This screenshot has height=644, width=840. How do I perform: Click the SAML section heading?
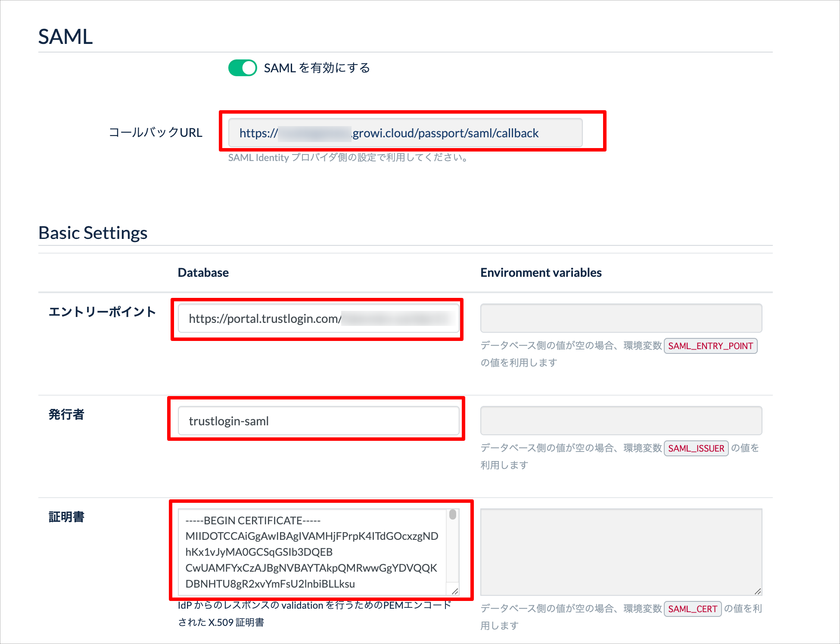(65, 37)
